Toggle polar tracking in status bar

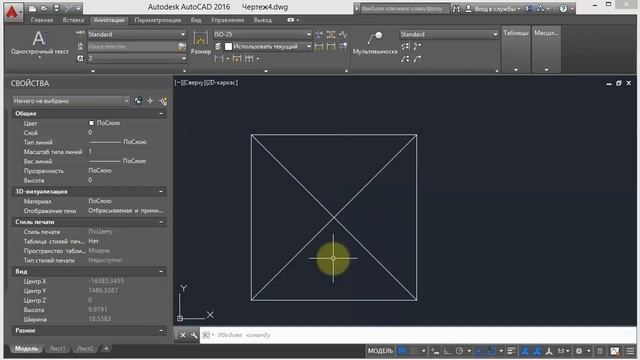click(460, 351)
